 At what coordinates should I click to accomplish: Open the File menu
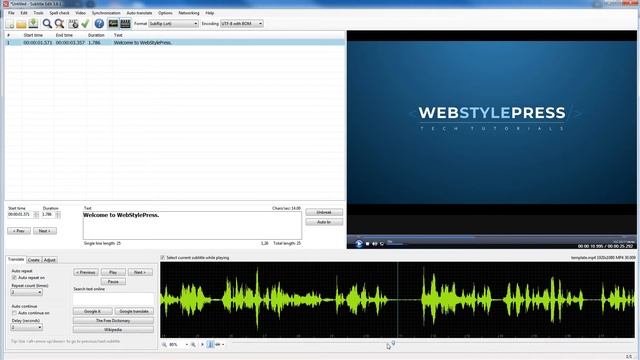[x=11, y=13]
